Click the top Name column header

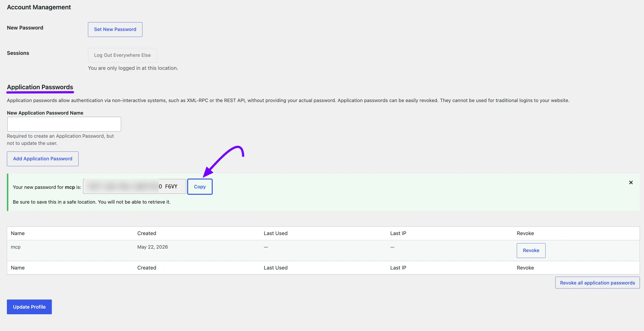pyautogui.click(x=18, y=233)
